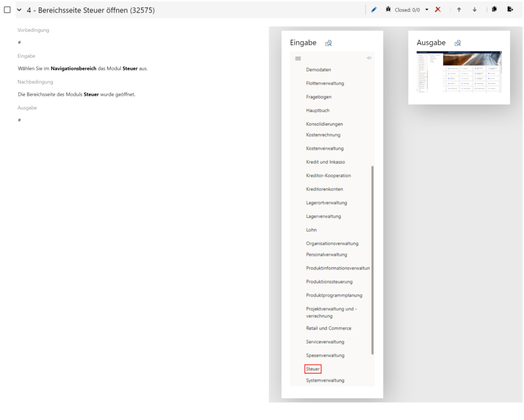Move step down with the down arrow

[x=475, y=10]
